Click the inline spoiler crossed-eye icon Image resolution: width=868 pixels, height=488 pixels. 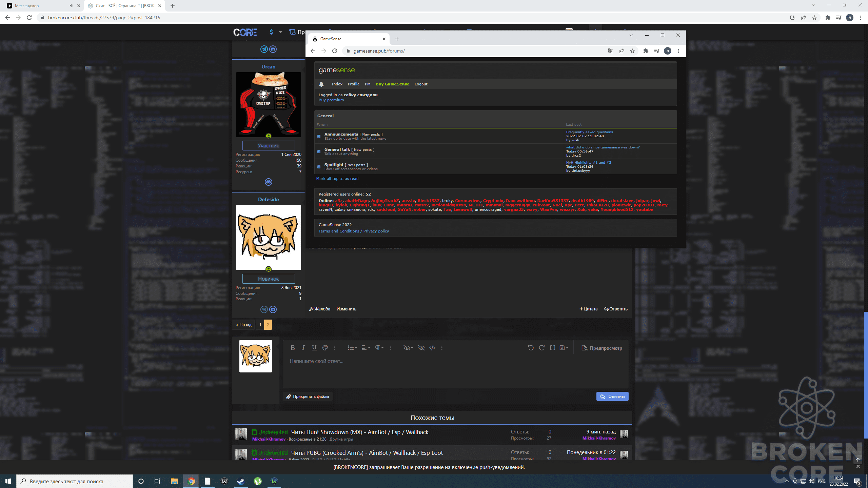point(421,348)
